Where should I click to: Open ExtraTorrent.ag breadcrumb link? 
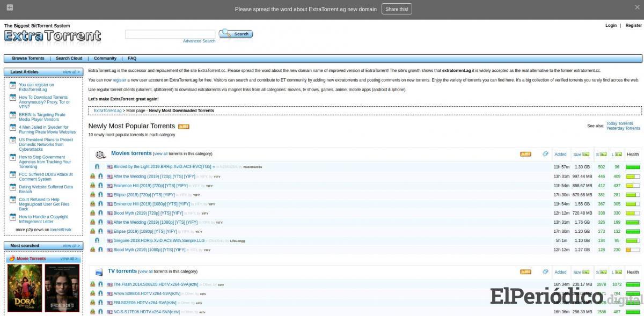point(108,111)
